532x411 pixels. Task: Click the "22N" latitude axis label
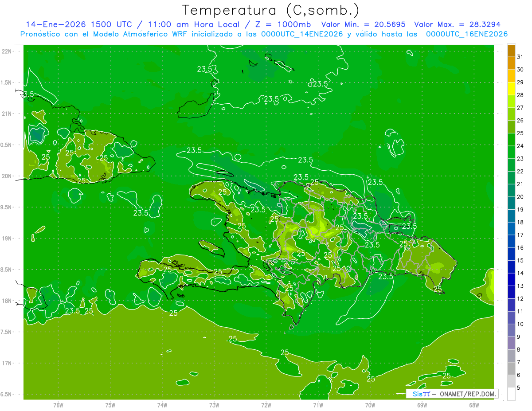[x=7, y=51]
